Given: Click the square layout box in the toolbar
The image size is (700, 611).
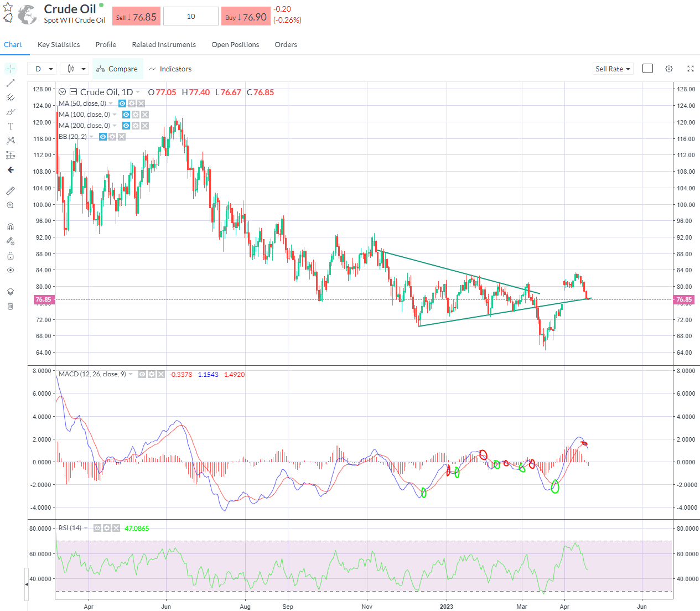Looking at the screenshot, I should pyautogui.click(x=647, y=69).
